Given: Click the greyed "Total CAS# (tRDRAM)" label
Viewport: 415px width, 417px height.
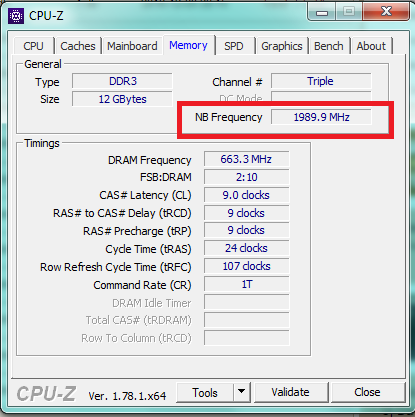Looking at the screenshot, I should [x=139, y=320].
